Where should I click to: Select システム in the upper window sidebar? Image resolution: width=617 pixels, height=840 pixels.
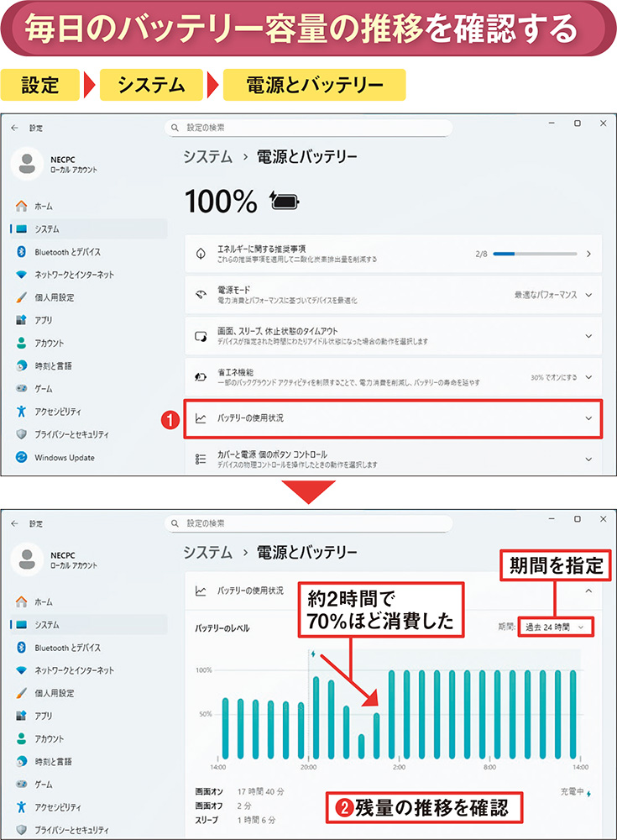[x=88, y=228]
